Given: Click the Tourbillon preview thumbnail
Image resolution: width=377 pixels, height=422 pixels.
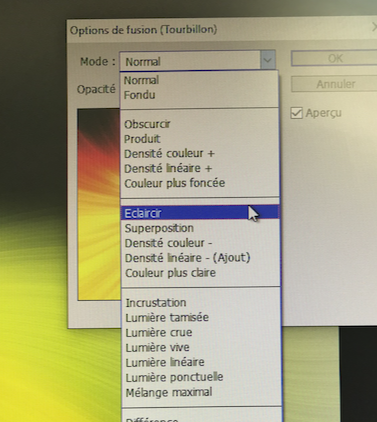Looking at the screenshot, I should 99,204.
